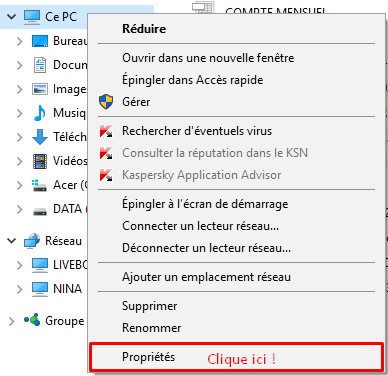
Task: Expand the Groupe node chevron
Action: point(12,321)
